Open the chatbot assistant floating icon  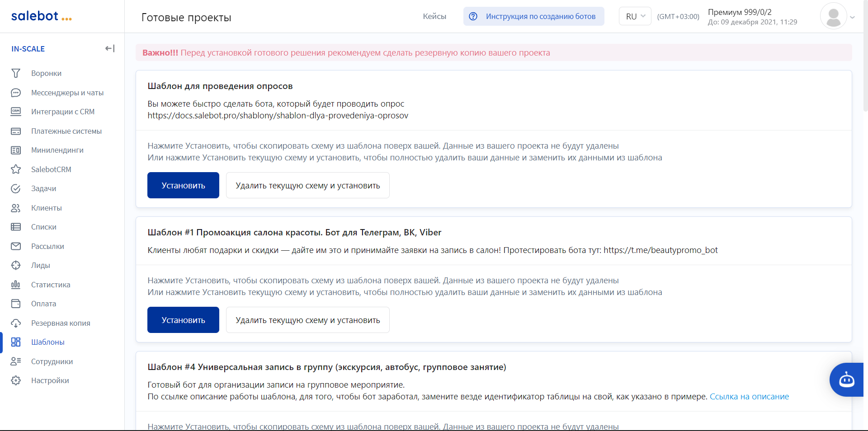(846, 380)
